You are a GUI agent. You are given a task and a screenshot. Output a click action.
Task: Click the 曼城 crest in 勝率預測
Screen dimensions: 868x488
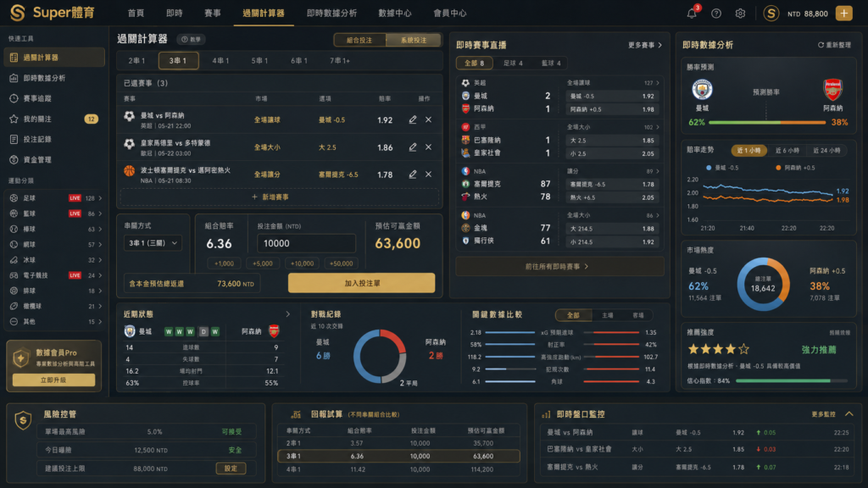[702, 90]
